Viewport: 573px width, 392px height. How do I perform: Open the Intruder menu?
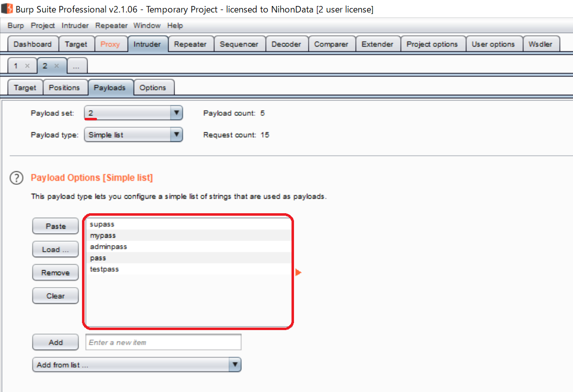(75, 25)
